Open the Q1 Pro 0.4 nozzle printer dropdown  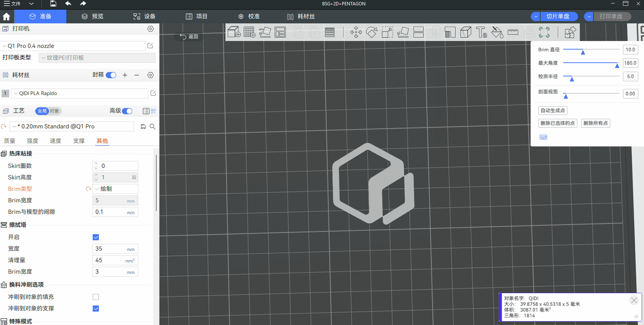tap(73, 46)
